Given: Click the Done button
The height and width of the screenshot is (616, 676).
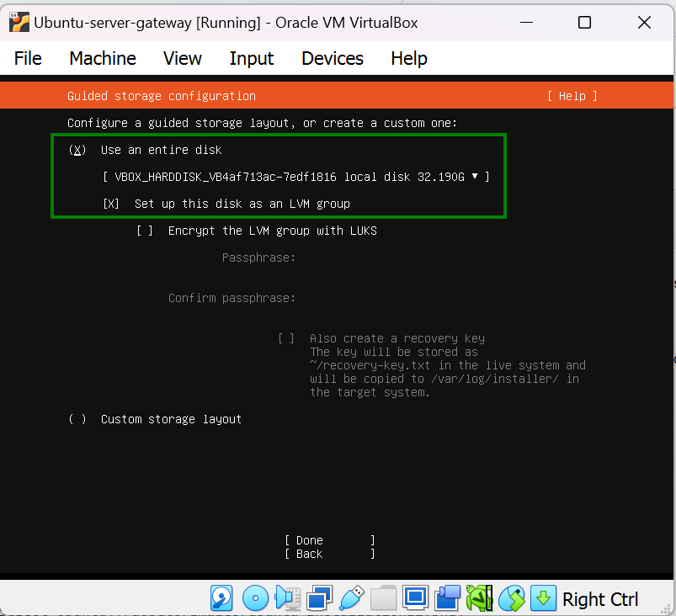Looking at the screenshot, I should 330,540.
